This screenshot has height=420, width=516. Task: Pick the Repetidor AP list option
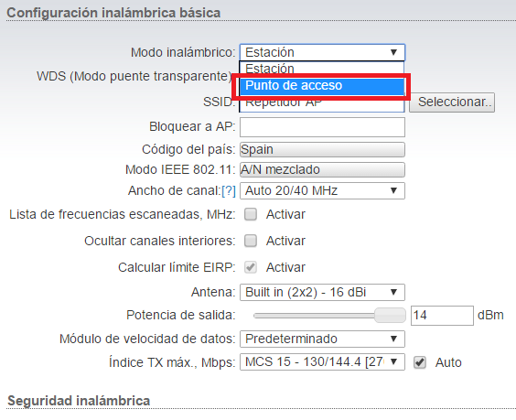point(322,103)
